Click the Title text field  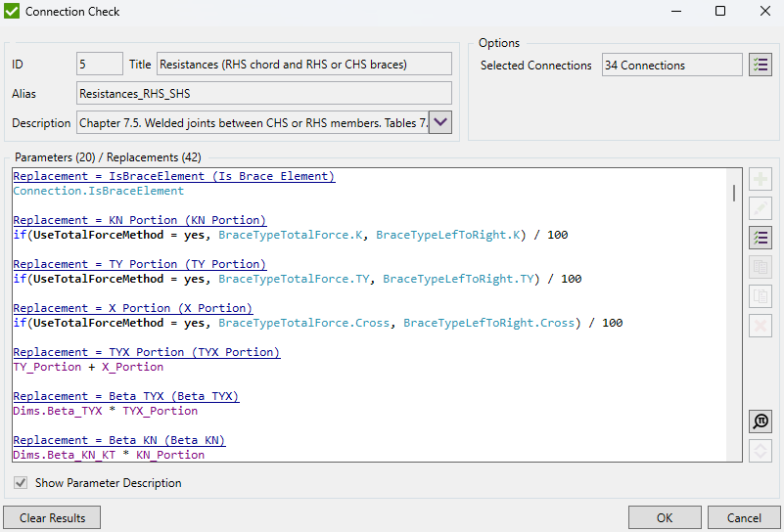[303, 65]
